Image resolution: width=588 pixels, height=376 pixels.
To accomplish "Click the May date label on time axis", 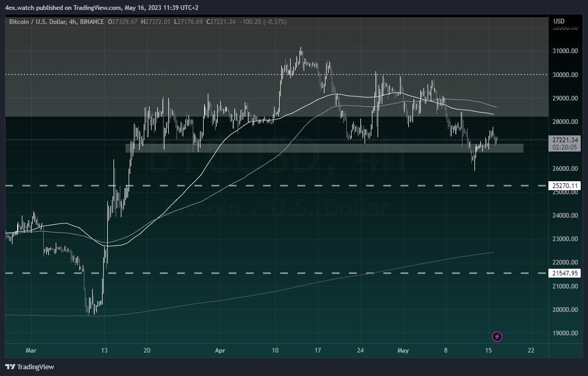I will (x=403, y=350).
